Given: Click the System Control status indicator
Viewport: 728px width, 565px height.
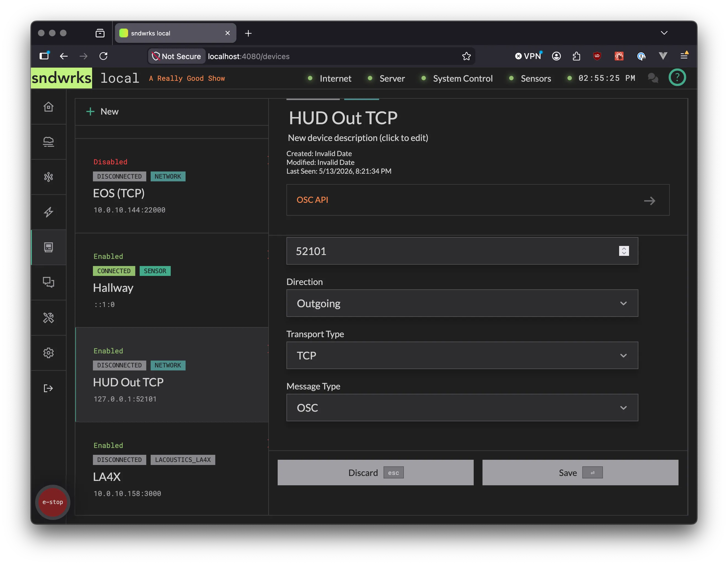Looking at the screenshot, I should (457, 78).
